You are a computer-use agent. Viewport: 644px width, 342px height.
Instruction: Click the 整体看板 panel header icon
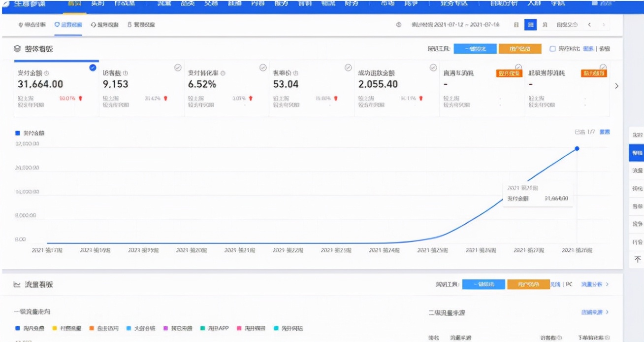click(17, 49)
